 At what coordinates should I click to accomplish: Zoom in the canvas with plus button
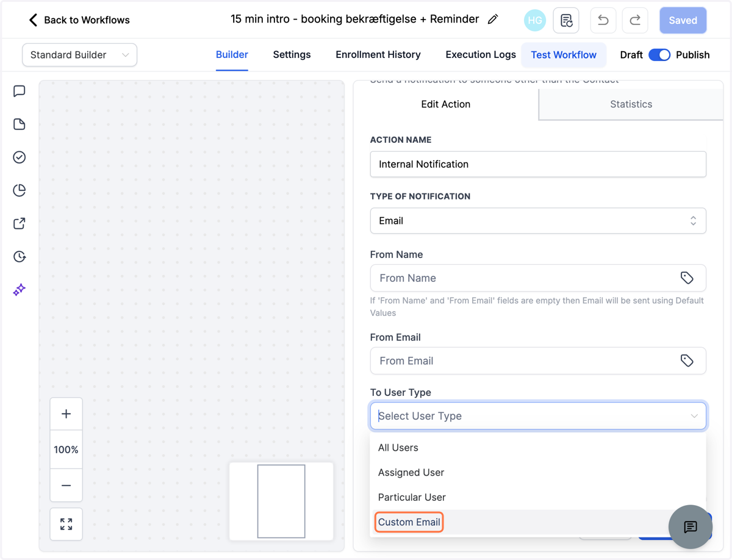(66, 414)
